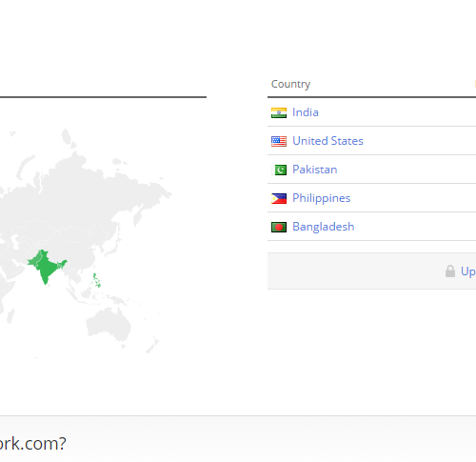Sort by the Country column header

(x=290, y=84)
